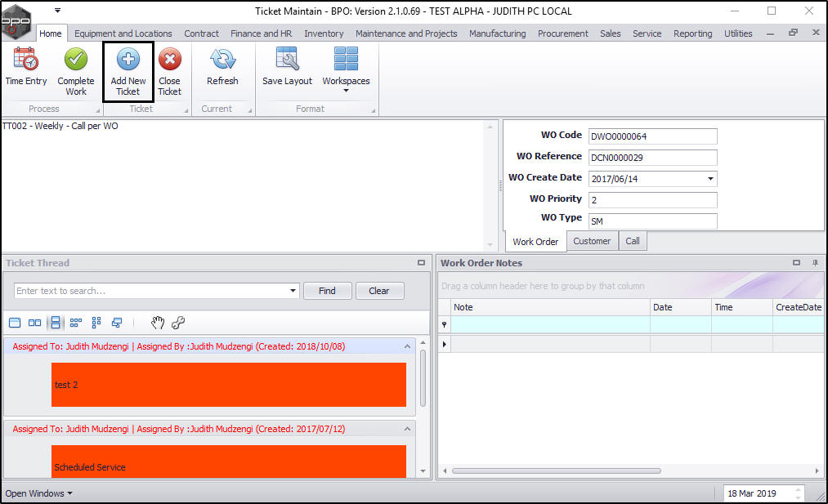The width and height of the screenshot is (828, 504).
Task: Sort notes by the Note column header
Action: click(550, 307)
